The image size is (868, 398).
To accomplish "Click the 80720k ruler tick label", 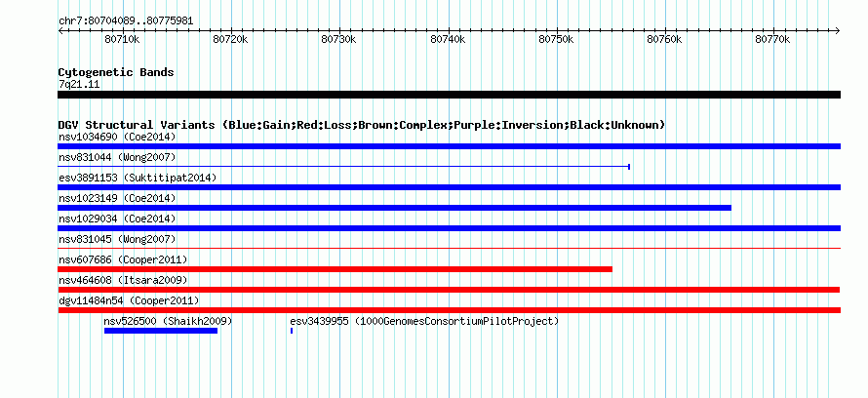I will [x=231, y=40].
